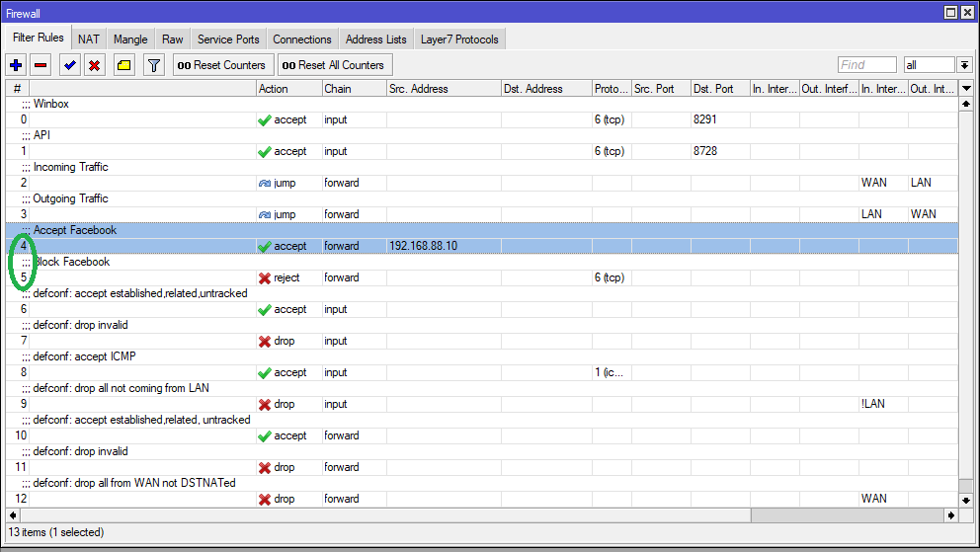
Task: Add comment using yellow note icon
Action: coord(123,65)
